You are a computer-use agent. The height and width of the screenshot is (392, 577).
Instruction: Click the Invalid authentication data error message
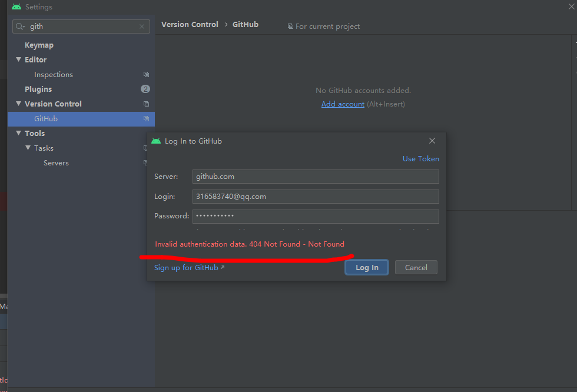[250, 244]
